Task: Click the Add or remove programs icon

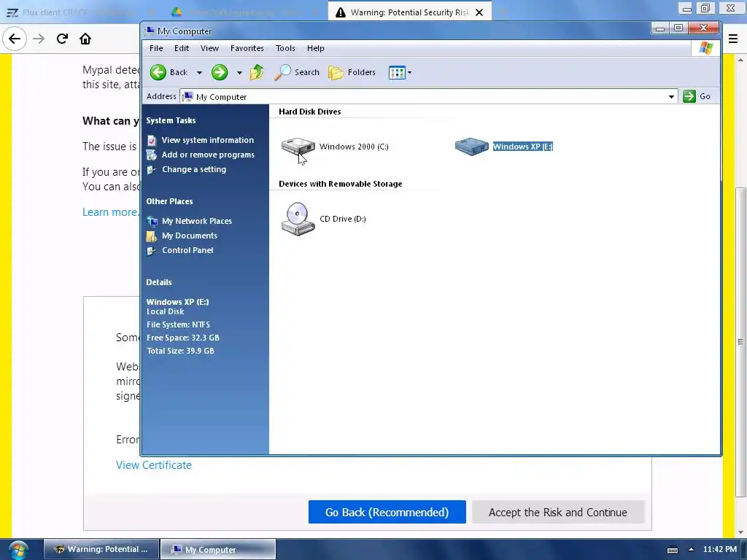Action: coord(152,155)
